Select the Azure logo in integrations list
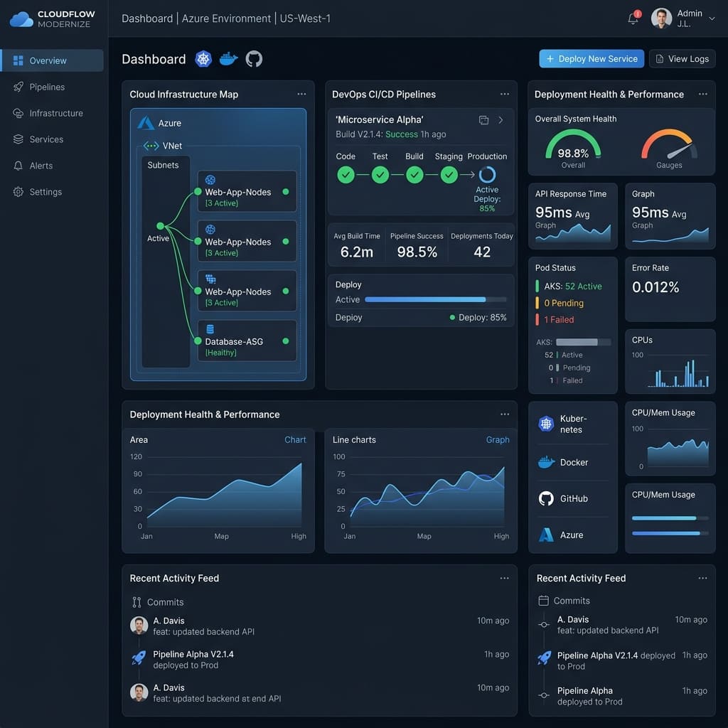 [546, 535]
